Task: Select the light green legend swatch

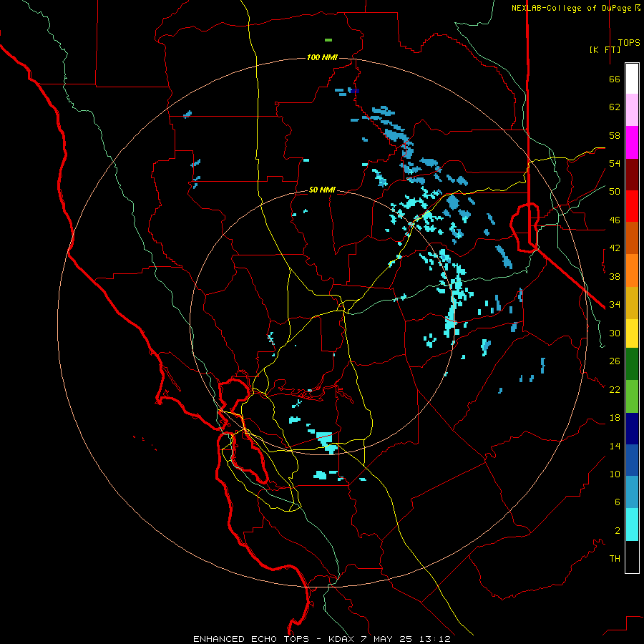Action: [x=632, y=396]
